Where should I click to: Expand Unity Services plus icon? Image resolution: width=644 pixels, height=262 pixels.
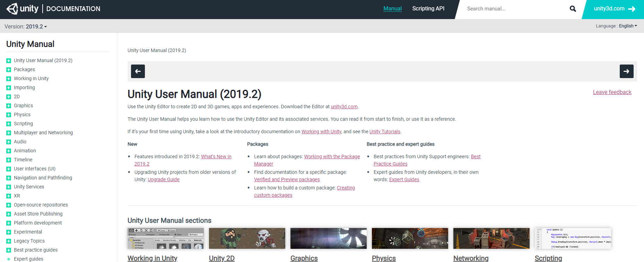click(9, 187)
